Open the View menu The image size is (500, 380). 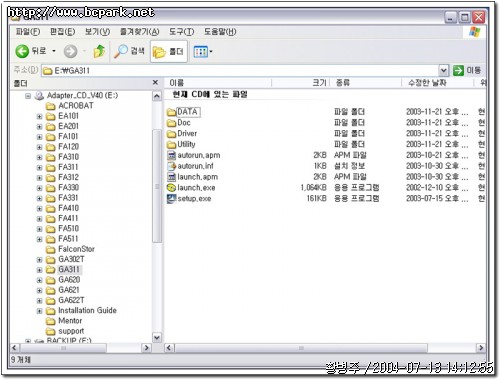97,32
